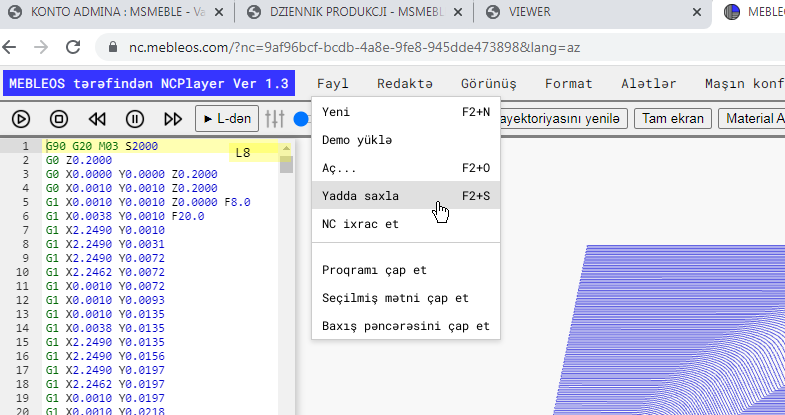Close the KONTO ADMINA tab
Screen dimensions: 785x415
click(219, 13)
